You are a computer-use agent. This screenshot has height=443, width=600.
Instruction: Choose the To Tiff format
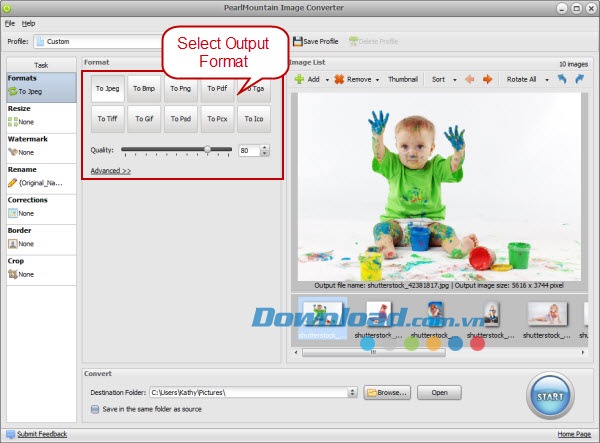[x=108, y=119]
